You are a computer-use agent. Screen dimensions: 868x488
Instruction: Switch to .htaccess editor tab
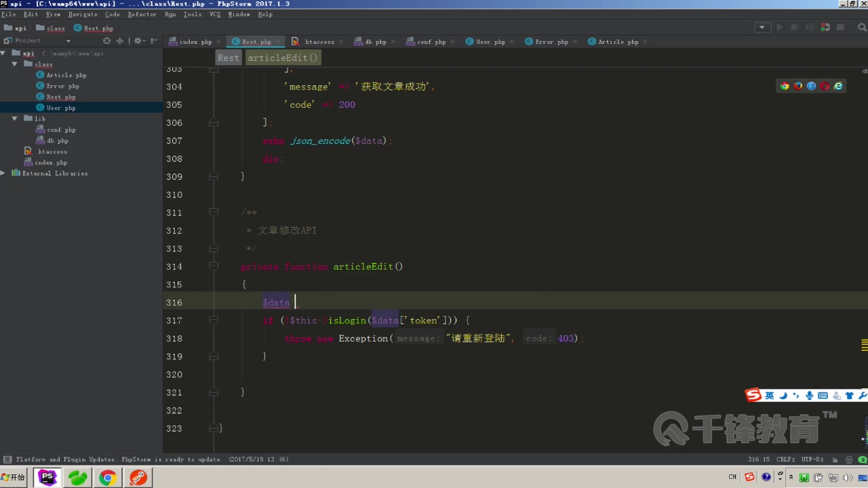(x=319, y=42)
